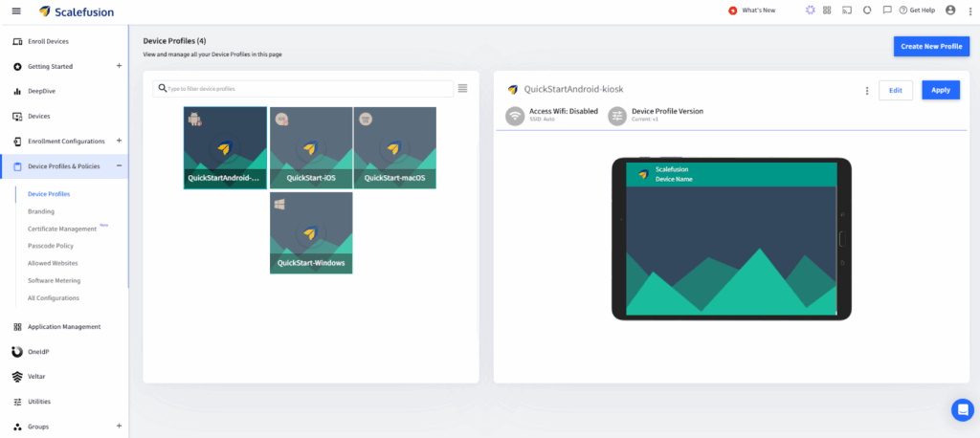This screenshot has width=980, height=438.
Task: Click the Device Profile Version icon
Action: tap(617, 116)
